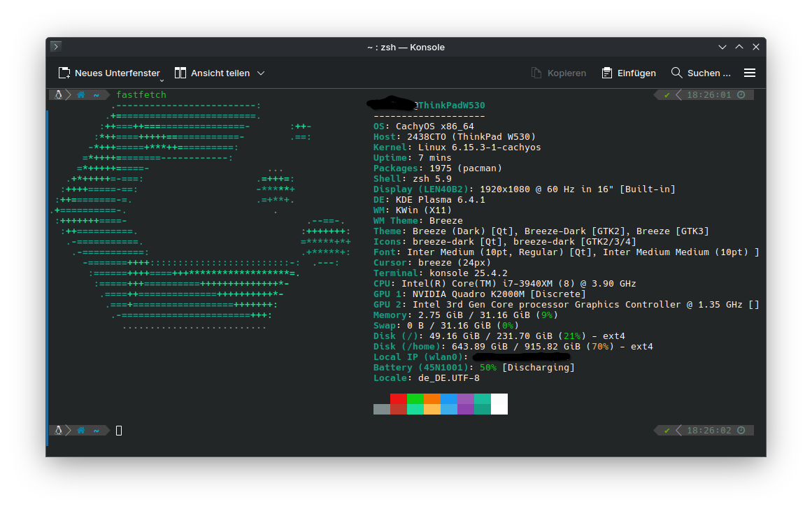Click the Ansicht teilen split view icon
This screenshot has height=511, width=812.
(x=180, y=73)
